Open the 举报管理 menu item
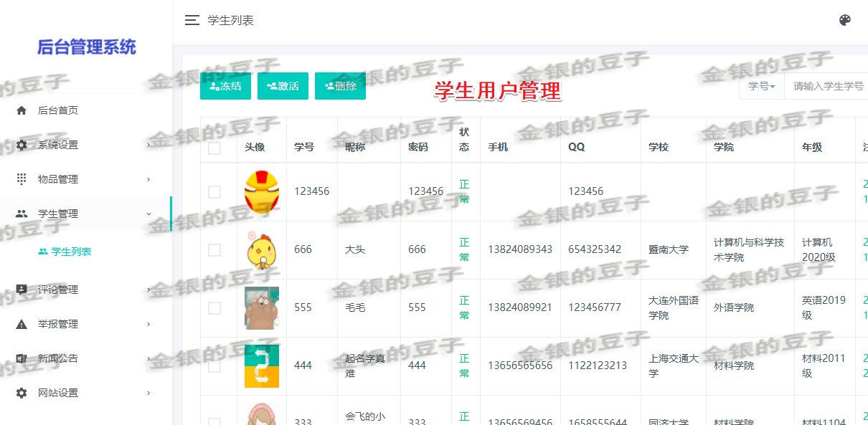This screenshot has width=868, height=425. (86, 324)
